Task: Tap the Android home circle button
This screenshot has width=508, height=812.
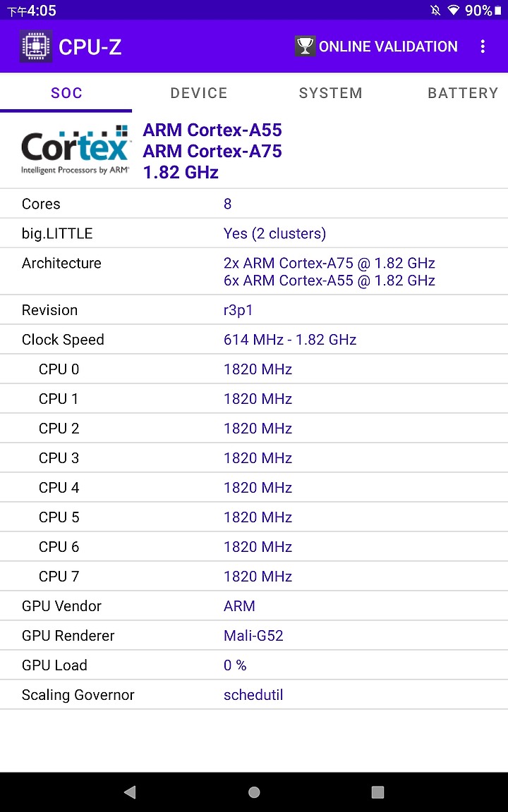Action: tap(254, 792)
